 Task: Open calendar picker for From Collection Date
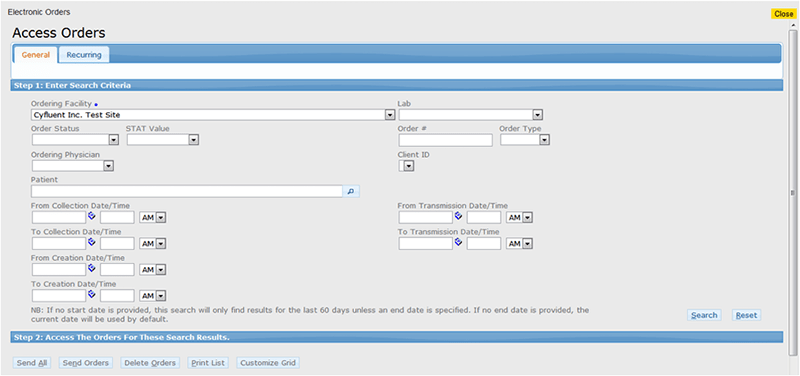pyautogui.click(x=92, y=216)
